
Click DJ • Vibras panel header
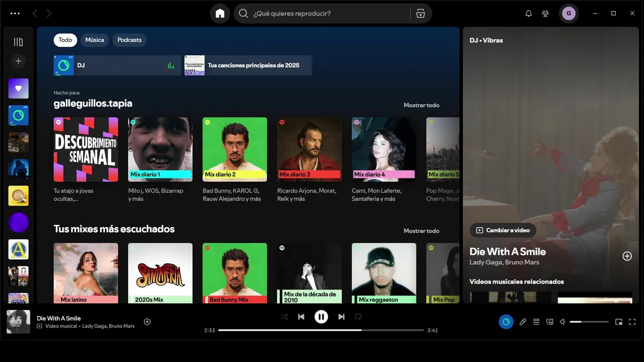tap(486, 40)
